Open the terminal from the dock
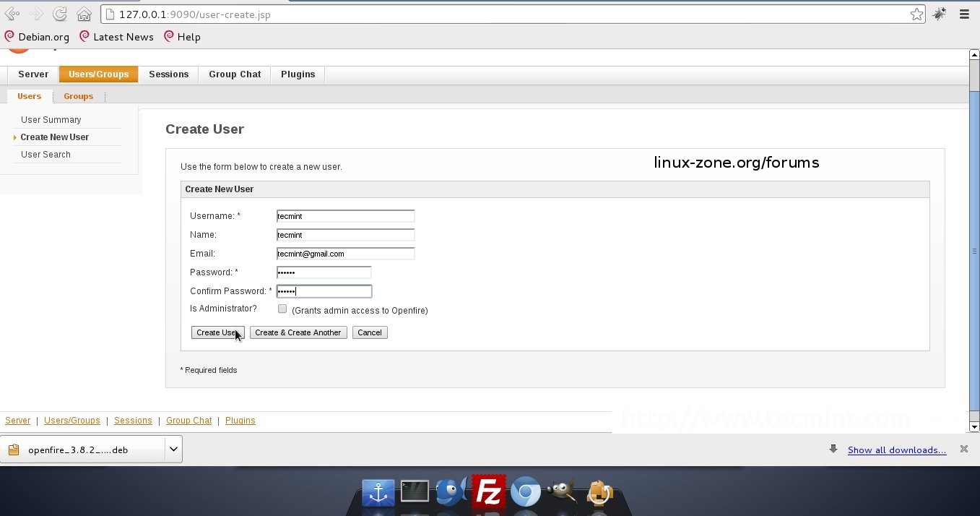Image resolution: width=980 pixels, height=516 pixels. point(415,491)
